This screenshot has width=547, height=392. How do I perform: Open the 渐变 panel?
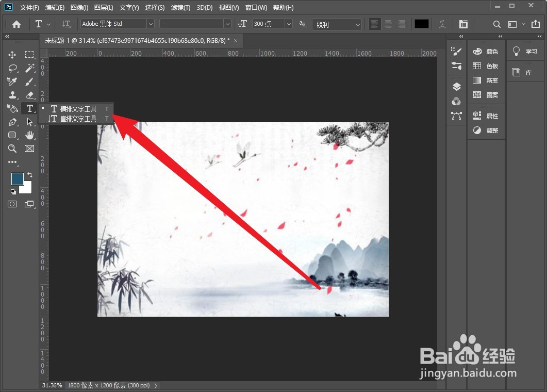(x=486, y=80)
